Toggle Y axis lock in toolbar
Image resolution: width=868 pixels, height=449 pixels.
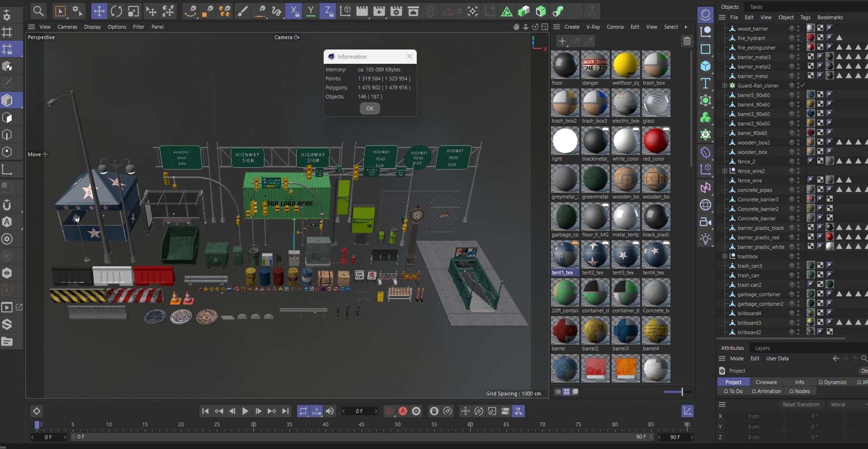[311, 11]
